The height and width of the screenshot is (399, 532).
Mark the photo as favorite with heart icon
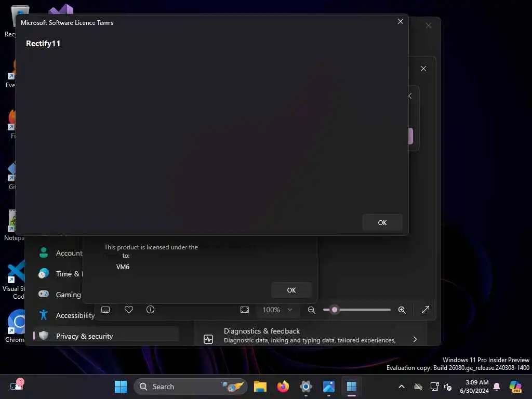(129, 310)
